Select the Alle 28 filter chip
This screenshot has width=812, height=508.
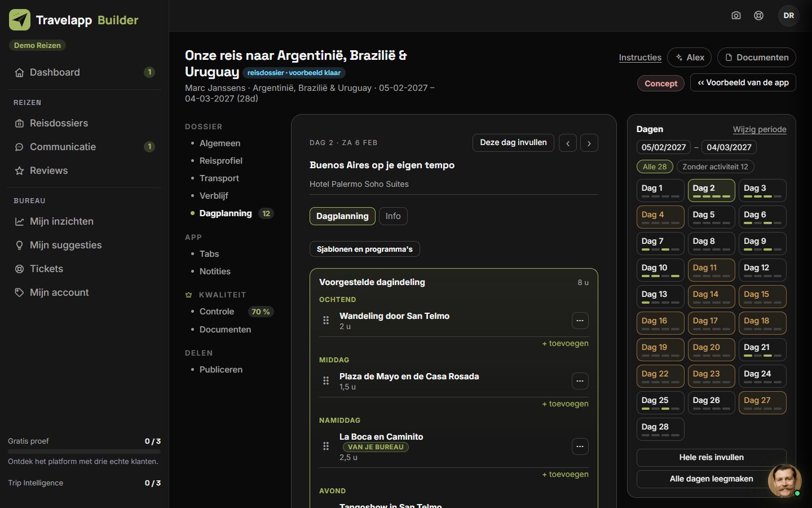[655, 167]
